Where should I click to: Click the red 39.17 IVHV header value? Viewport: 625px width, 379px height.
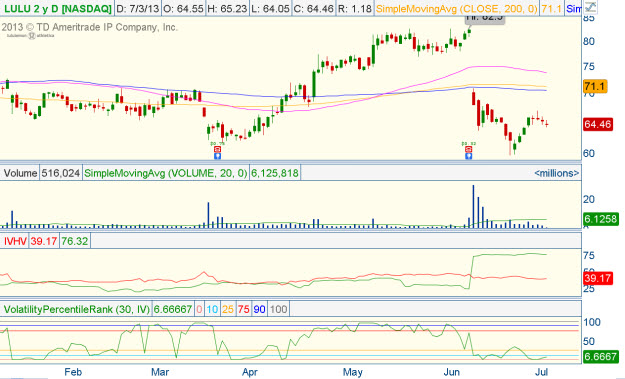click(x=43, y=241)
